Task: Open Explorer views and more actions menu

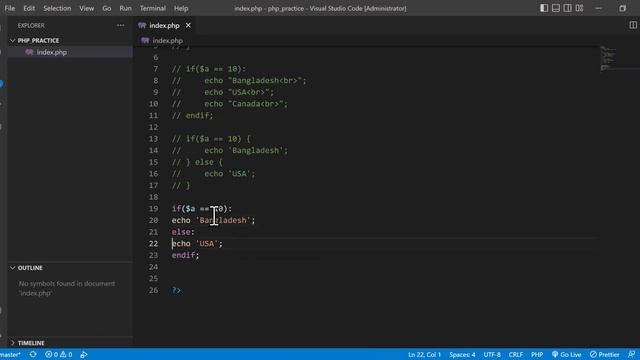Action: tap(120, 25)
